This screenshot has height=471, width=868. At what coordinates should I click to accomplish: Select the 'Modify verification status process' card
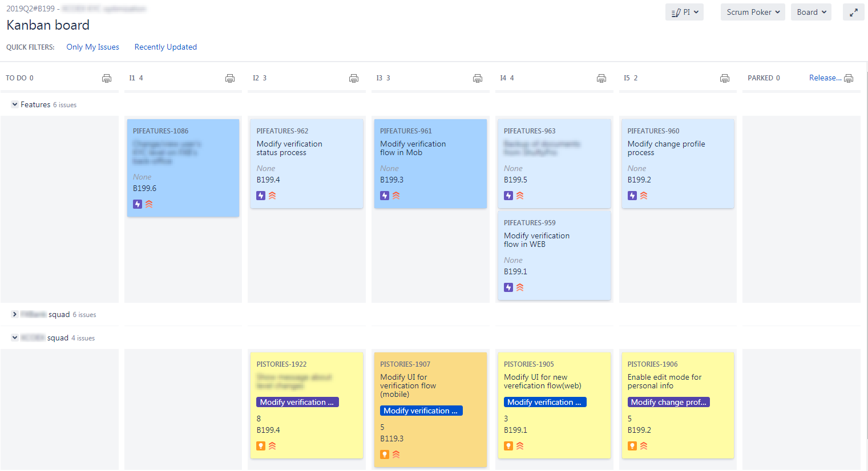[x=306, y=164]
